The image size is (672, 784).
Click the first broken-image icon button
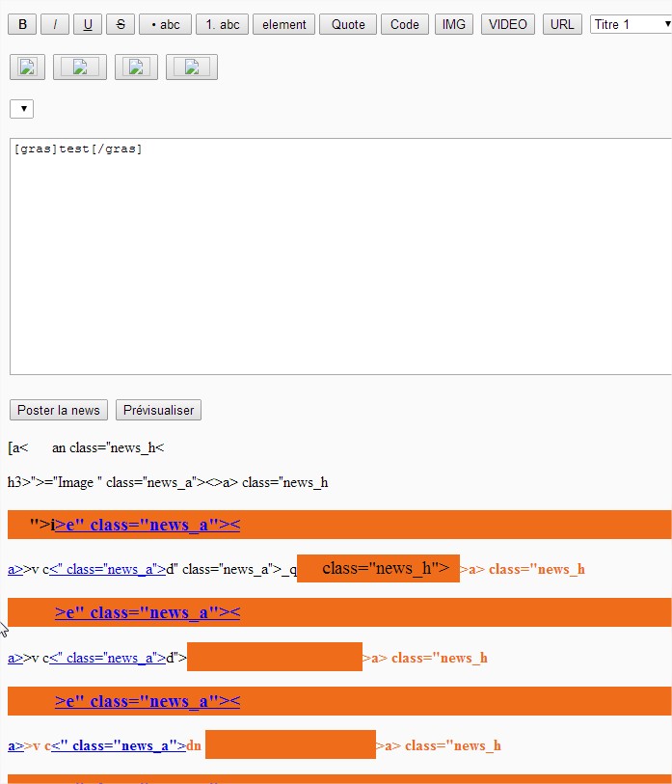pos(28,67)
